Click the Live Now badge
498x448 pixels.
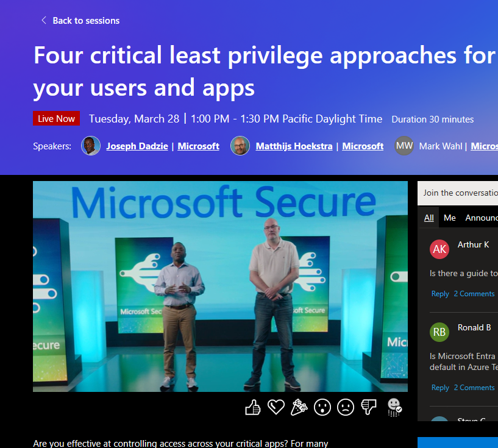coord(56,118)
